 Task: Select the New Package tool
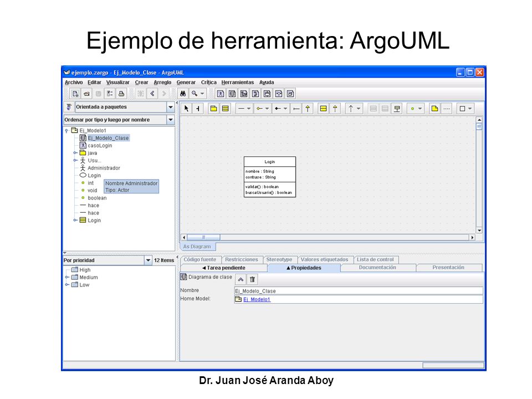(x=213, y=109)
